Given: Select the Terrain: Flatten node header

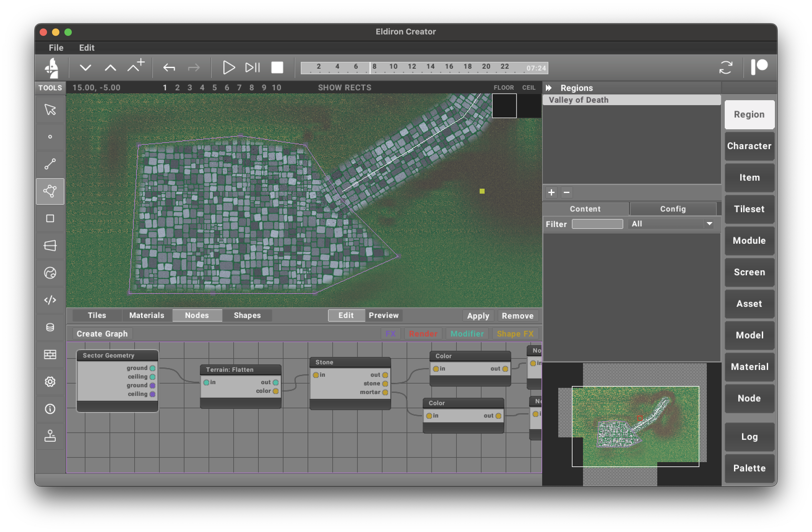Looking at the screenshot, I should (x=240, y=370).
